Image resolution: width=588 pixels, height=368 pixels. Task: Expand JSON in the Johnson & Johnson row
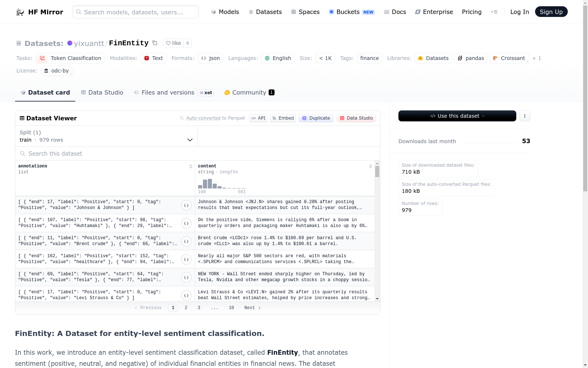(186, 205)
